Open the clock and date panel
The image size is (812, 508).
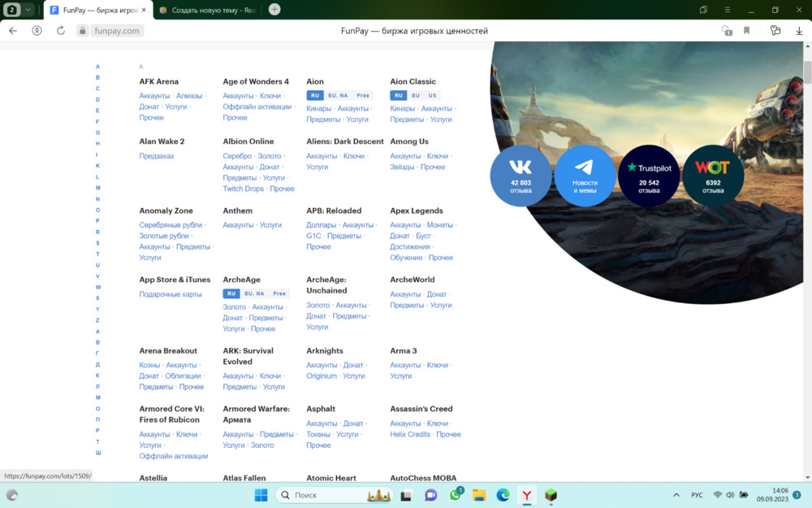pos(772,494)
